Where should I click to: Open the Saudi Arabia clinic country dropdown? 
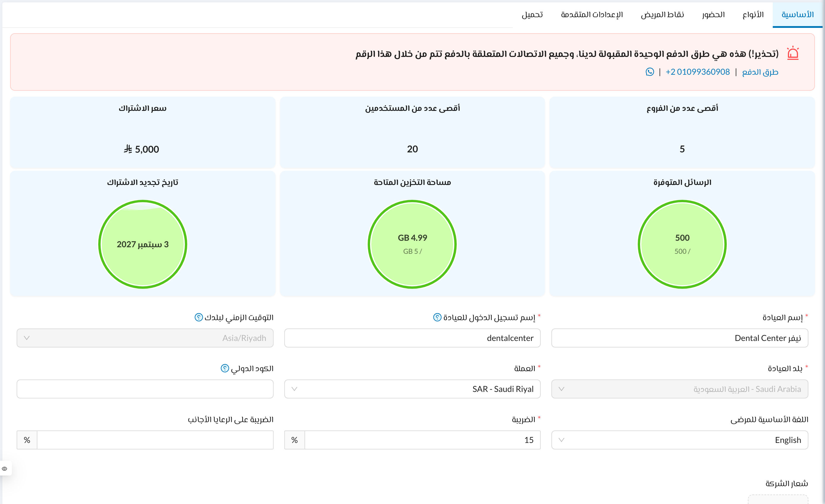click(x=680, y=389)
